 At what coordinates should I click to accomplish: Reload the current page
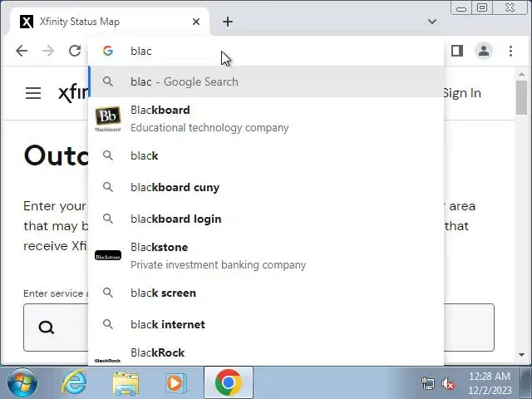click(x=75, y=51)
